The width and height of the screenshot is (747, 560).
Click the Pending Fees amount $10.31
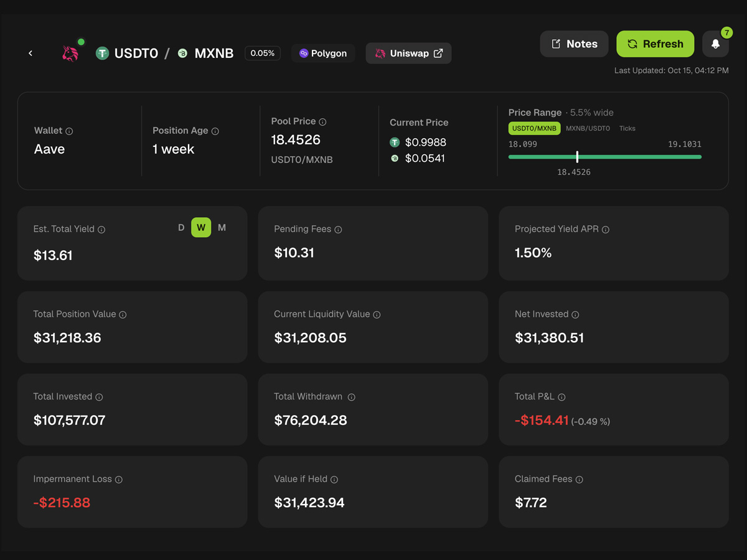coord(294,253)
